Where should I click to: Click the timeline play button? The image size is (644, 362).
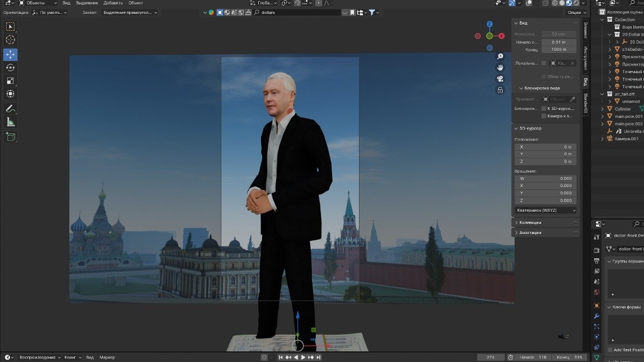[303, 358]
